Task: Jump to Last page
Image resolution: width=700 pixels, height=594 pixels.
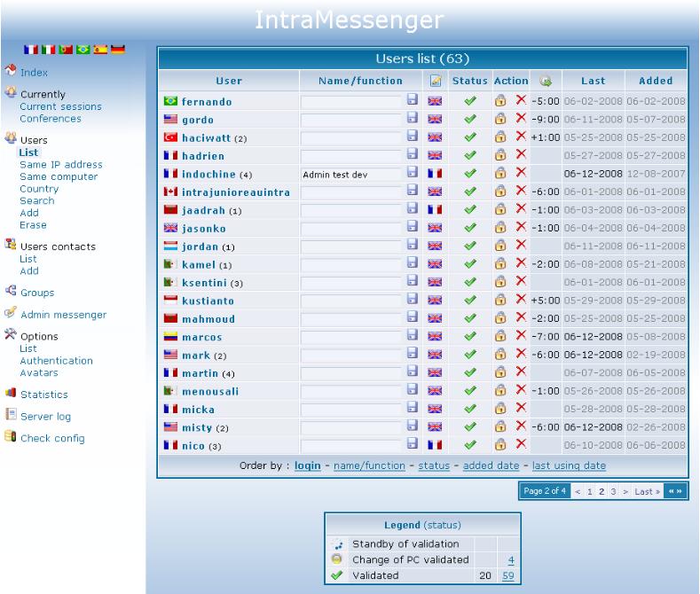Action: click(x=647, y=491)
